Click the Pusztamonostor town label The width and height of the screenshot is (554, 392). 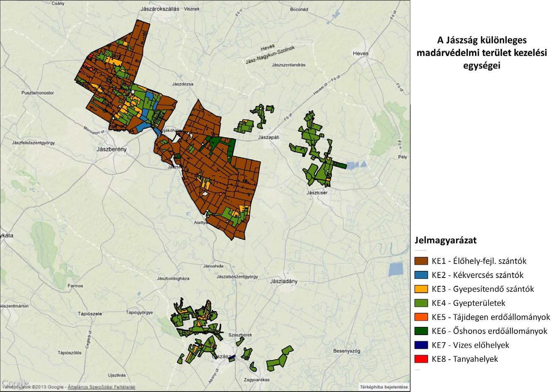(38, 93)
